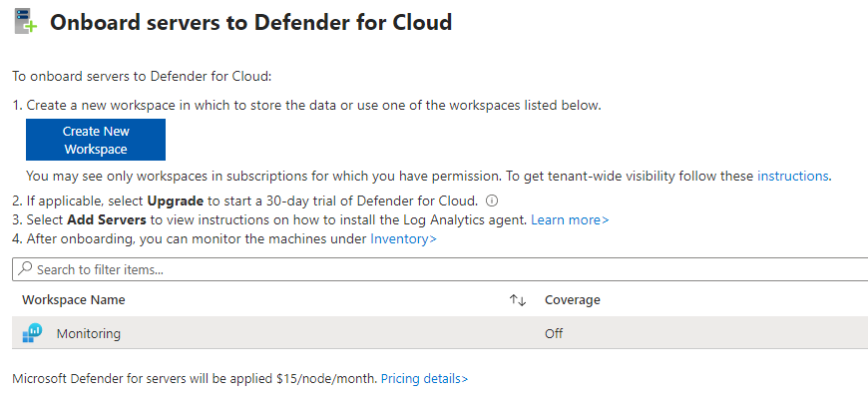Click the Workspace Name column header
Screen dimensions: 868x402
(x=74, y=299)
